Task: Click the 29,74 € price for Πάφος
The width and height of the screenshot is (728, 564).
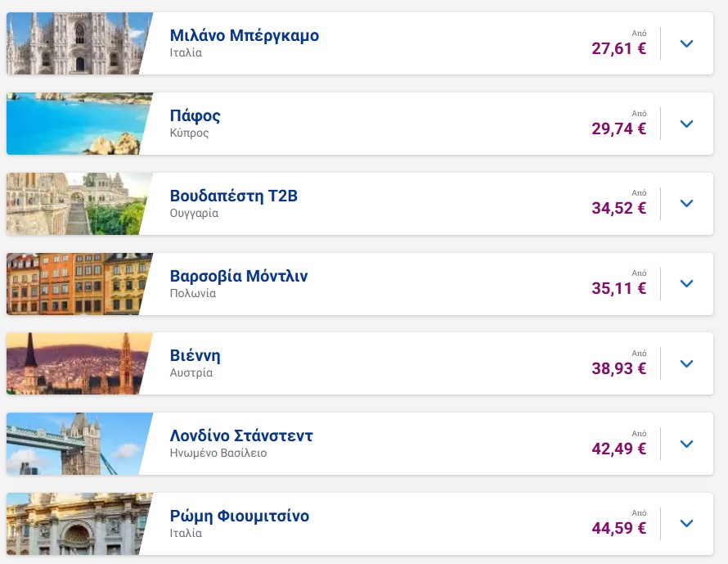Action: click(618, 129)
